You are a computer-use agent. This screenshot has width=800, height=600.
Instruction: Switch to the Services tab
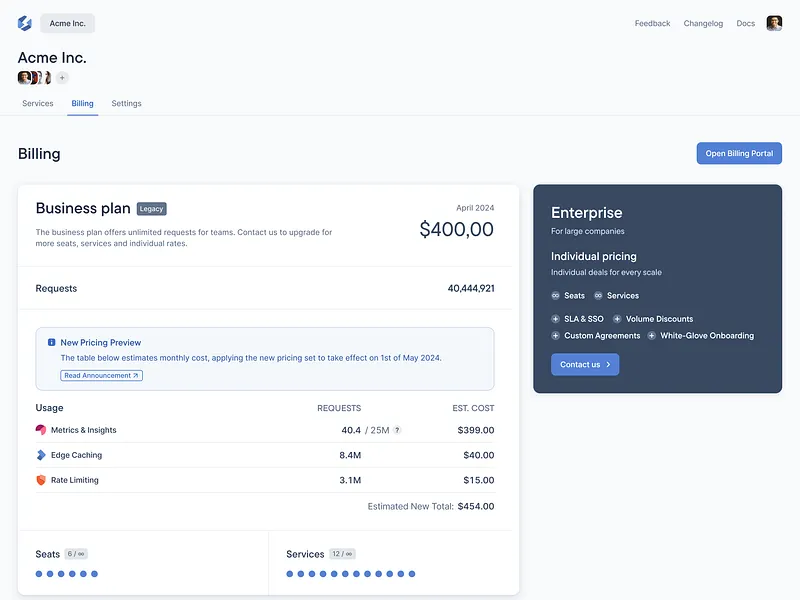38,104
